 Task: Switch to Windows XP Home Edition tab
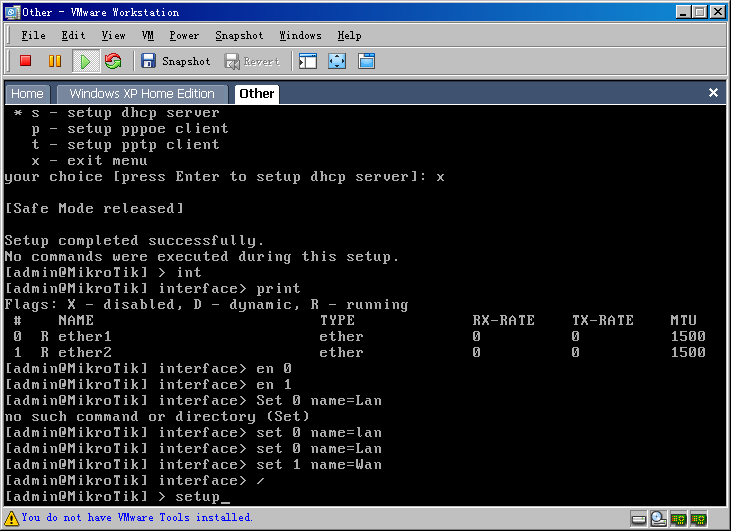[x=142, y=94]
